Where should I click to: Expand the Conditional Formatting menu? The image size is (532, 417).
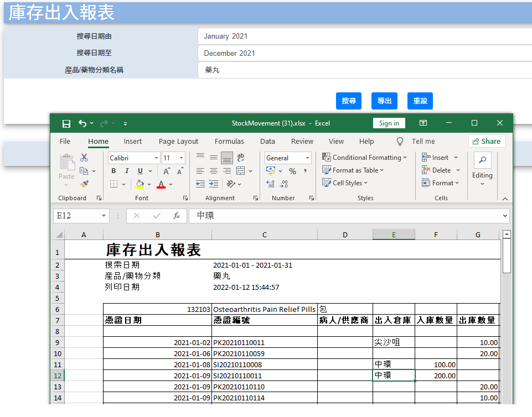tap(364, 157)
